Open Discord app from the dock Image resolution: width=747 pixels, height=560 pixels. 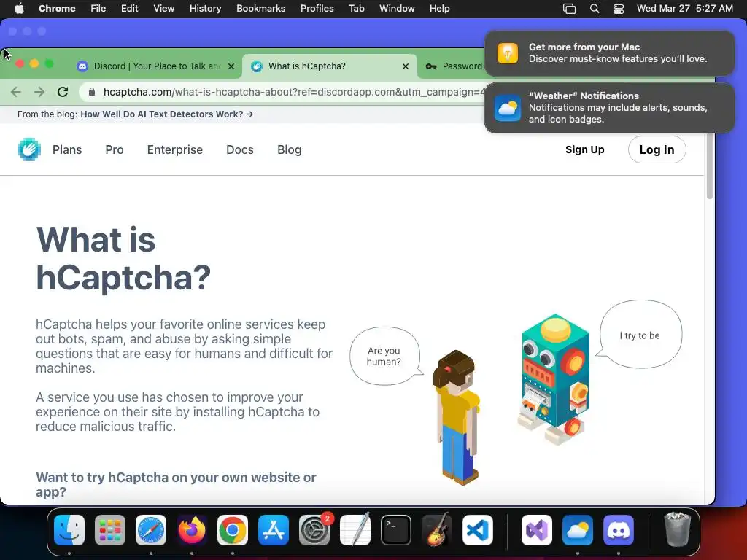619,530
